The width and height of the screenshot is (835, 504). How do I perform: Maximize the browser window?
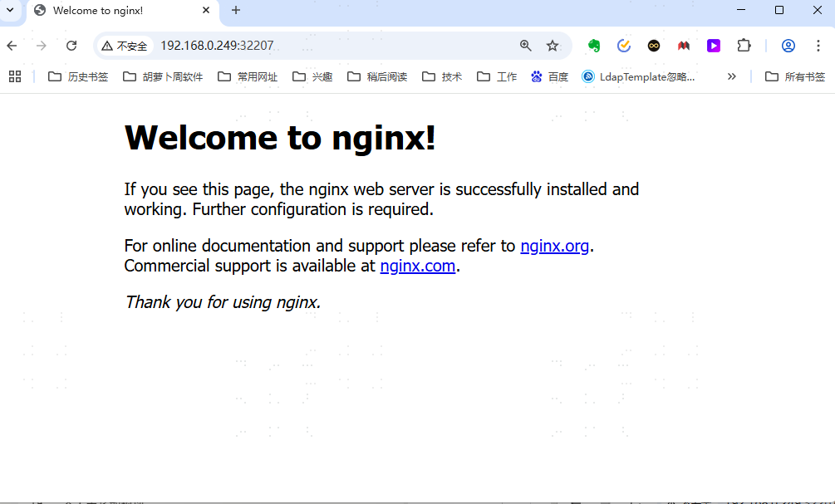779,10
